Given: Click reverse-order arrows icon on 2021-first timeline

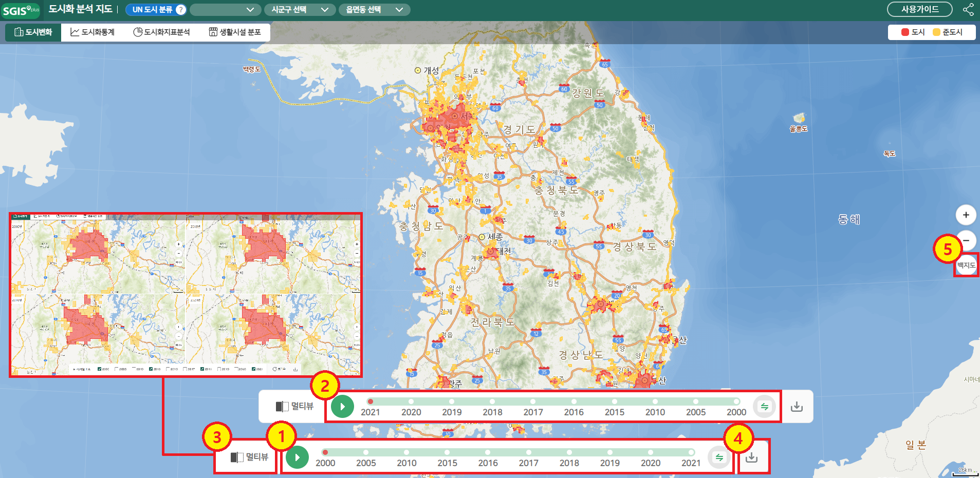Looking at the screenshot, I should [764, 407].
